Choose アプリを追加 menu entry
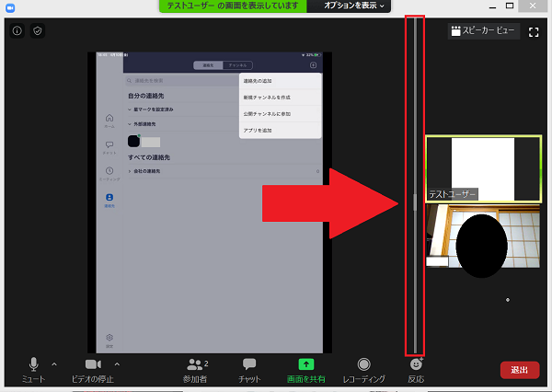552x392 pixels. click(281, 131)
